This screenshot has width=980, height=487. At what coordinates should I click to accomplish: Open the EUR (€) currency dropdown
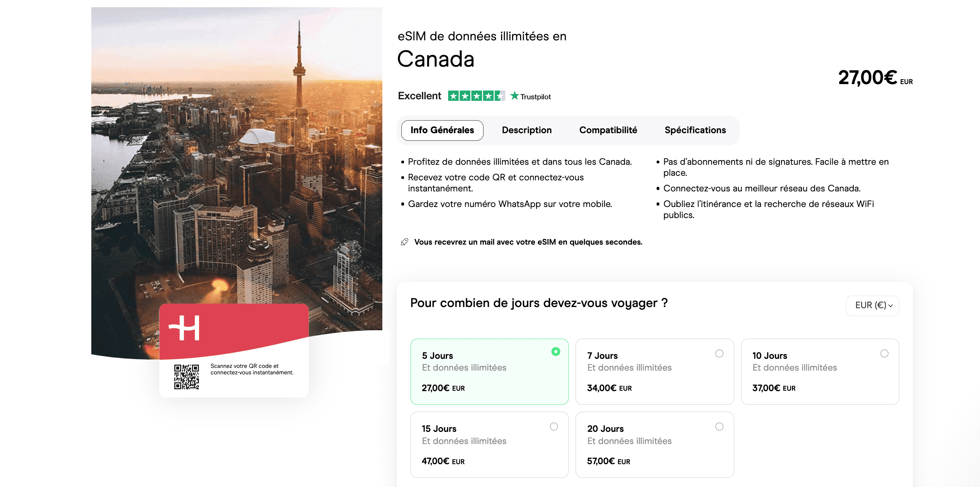(872, 306)
